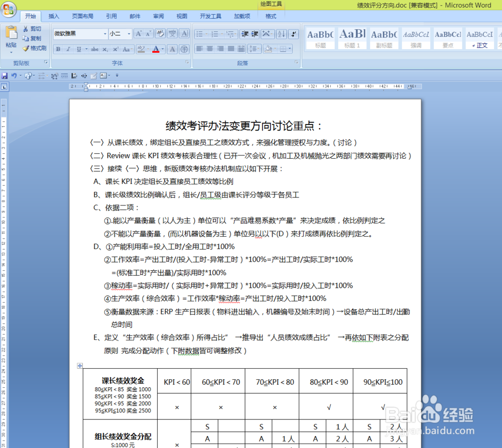Click the ruler tab selector box
Screen dimensions: 502x448
coord(4,86)
